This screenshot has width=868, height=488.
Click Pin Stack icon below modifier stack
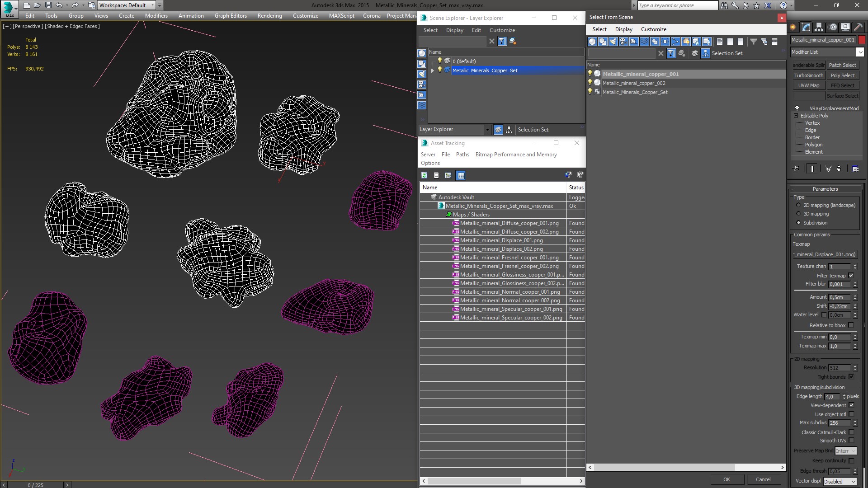click(x=797, y=169)
